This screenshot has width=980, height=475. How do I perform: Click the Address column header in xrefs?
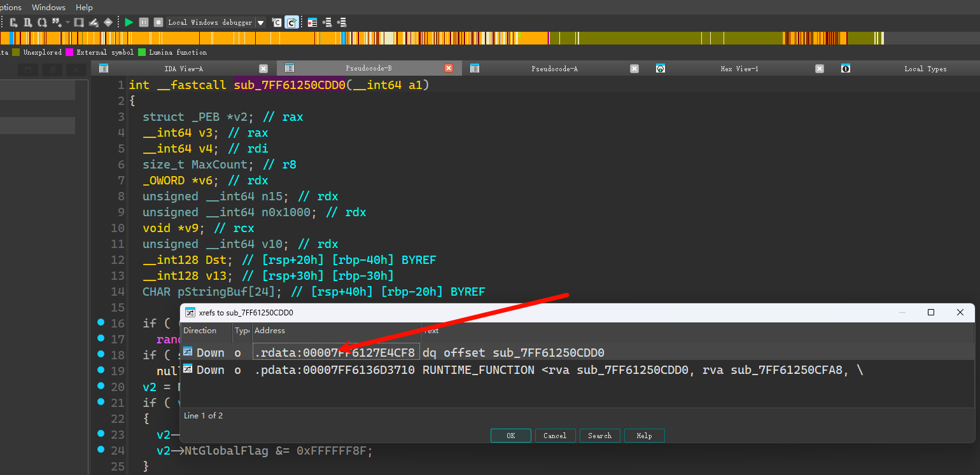pos(336,331)
